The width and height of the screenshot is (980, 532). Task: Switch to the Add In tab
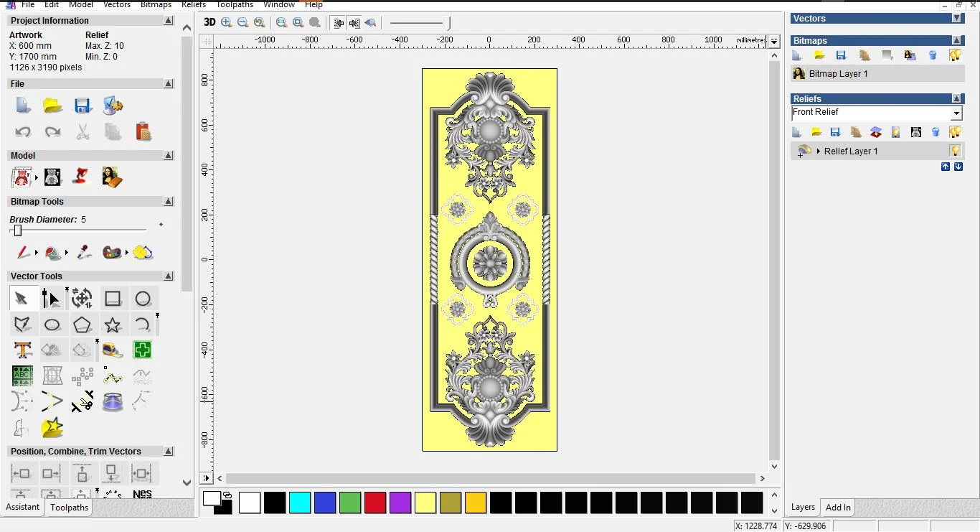[838, 508]
